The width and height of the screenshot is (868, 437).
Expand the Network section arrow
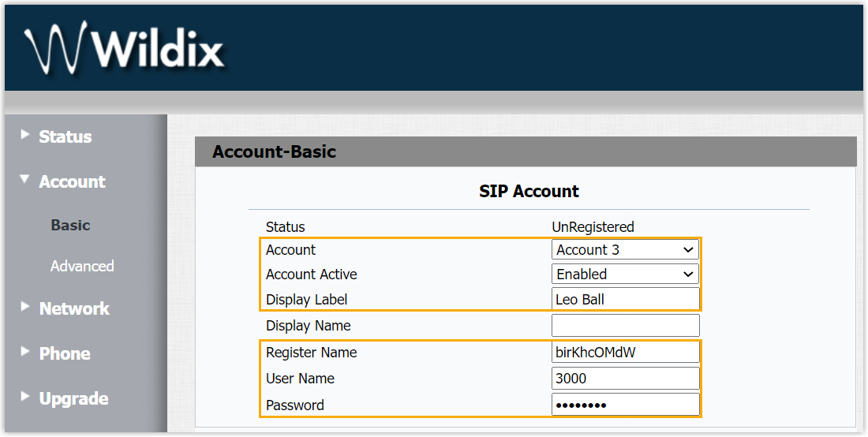25,307
